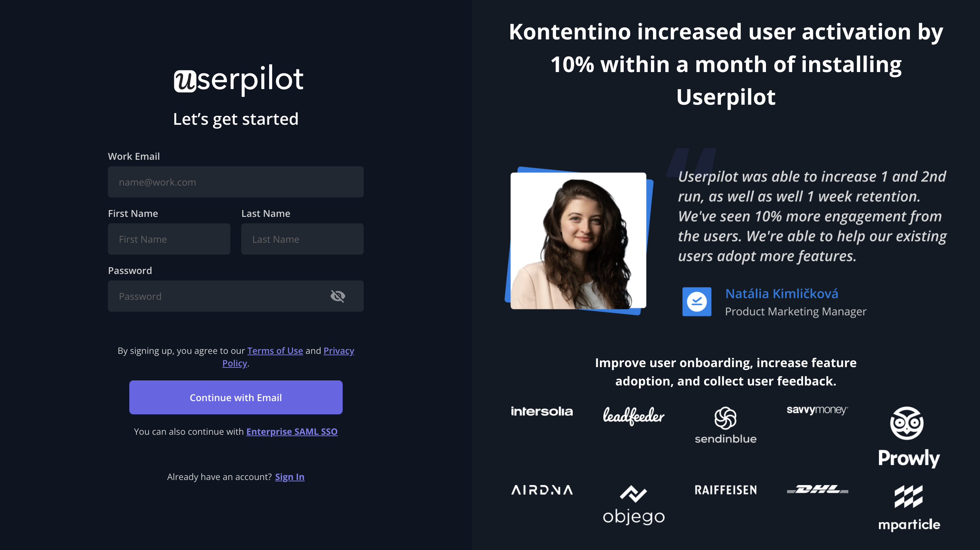980x550 pixels.
Task: Toggle password visibility eye icon
Action: click(x=337, y=296)
